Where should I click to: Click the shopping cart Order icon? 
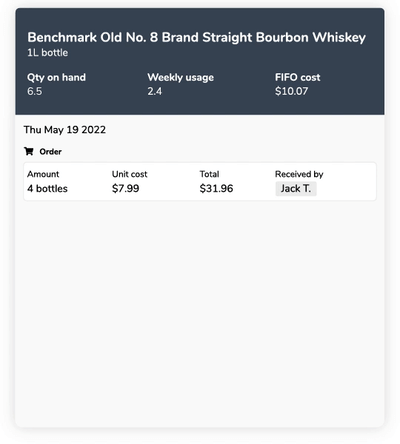[x=29, y=151]
